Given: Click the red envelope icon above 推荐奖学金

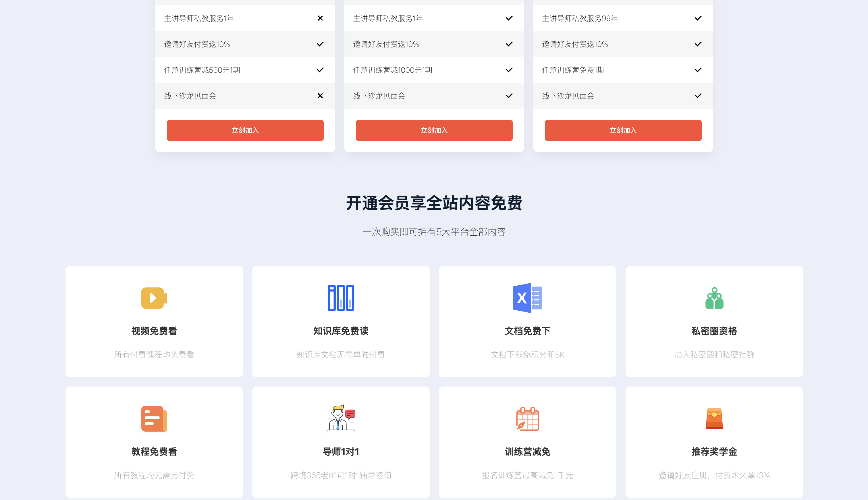Looking at the screenshot, I should coord(714,418).
